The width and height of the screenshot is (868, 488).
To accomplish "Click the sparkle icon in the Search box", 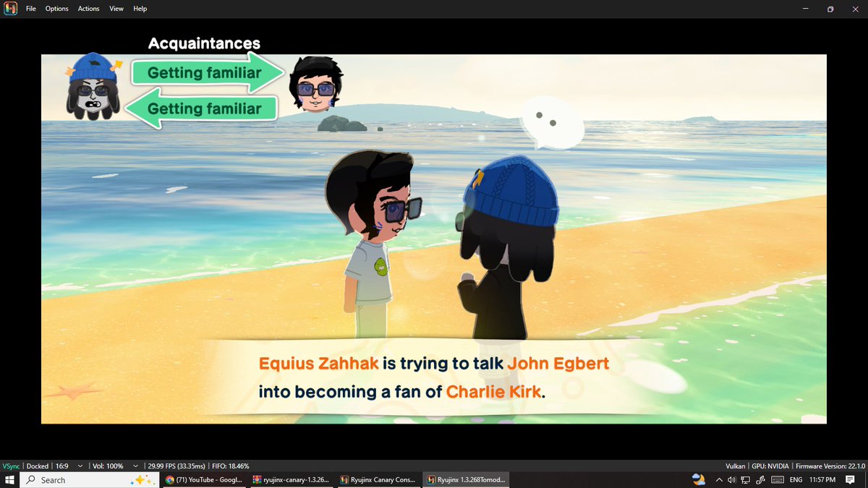I will point(141,480).
